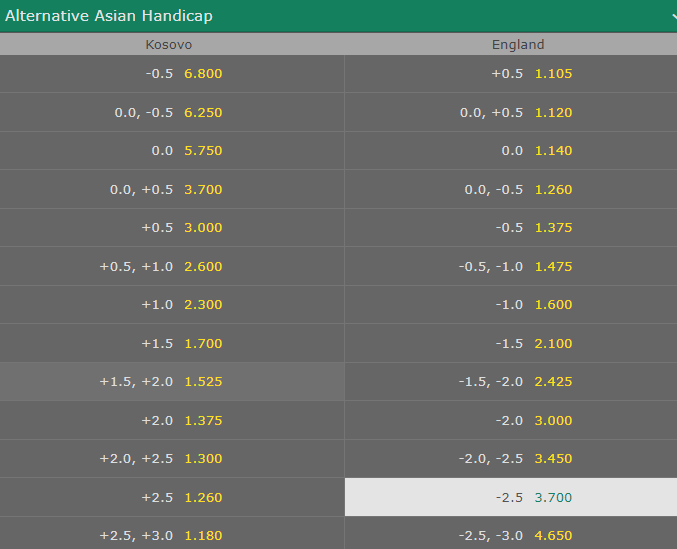
Task: Deselect the highlighted England -2.5 selection
Action: point(511,497)
